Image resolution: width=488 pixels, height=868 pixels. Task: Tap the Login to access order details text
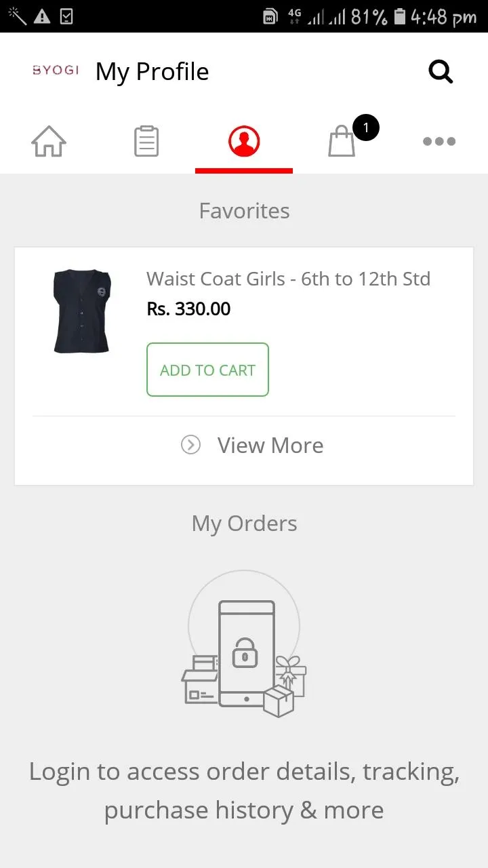pyautogui.click(x=244, y=791)
